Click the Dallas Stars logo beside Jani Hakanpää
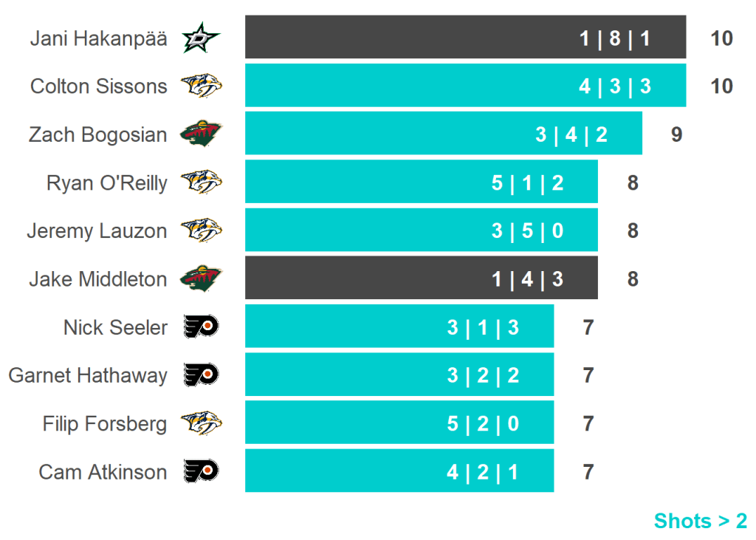 (201, 38)
